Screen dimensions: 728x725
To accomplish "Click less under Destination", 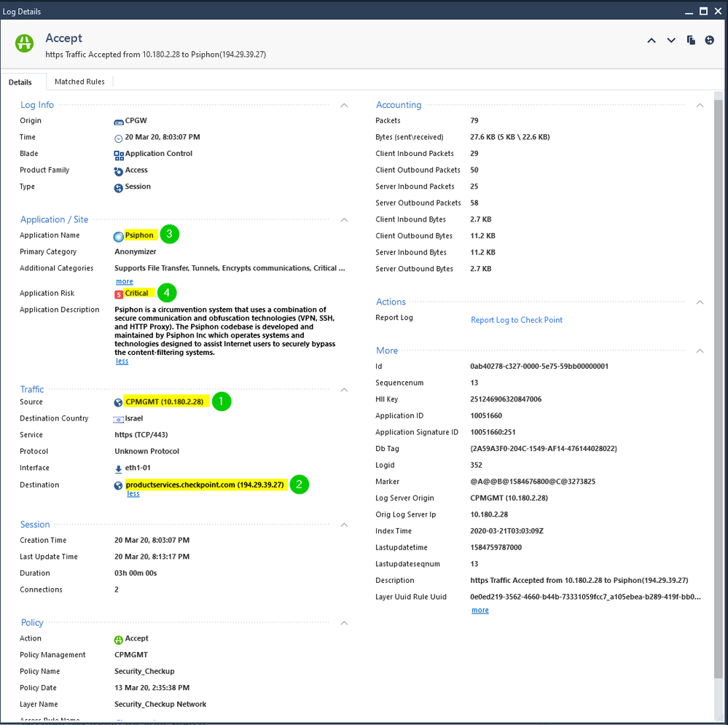I will 133,493.
